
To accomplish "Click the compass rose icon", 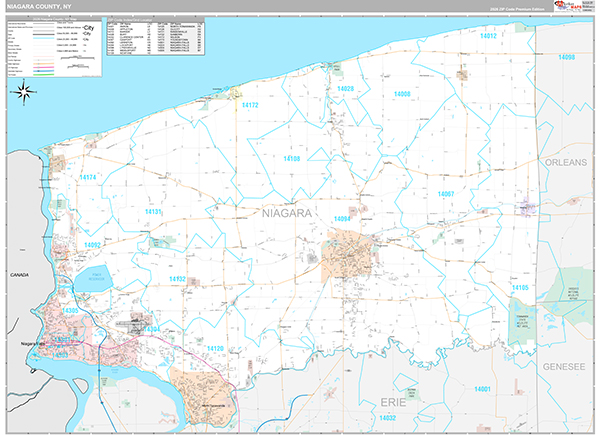I will pyautogui.click(x=22, y=93).
